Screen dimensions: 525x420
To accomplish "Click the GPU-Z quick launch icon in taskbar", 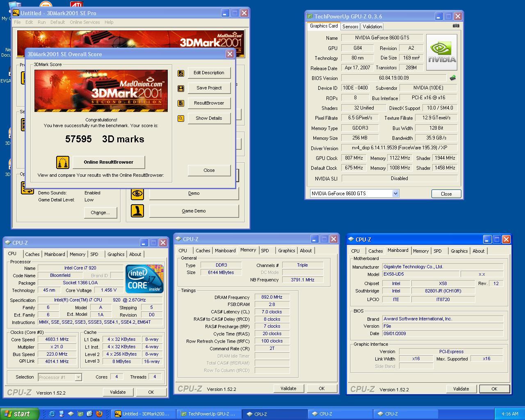I will (x=80, y=414).
